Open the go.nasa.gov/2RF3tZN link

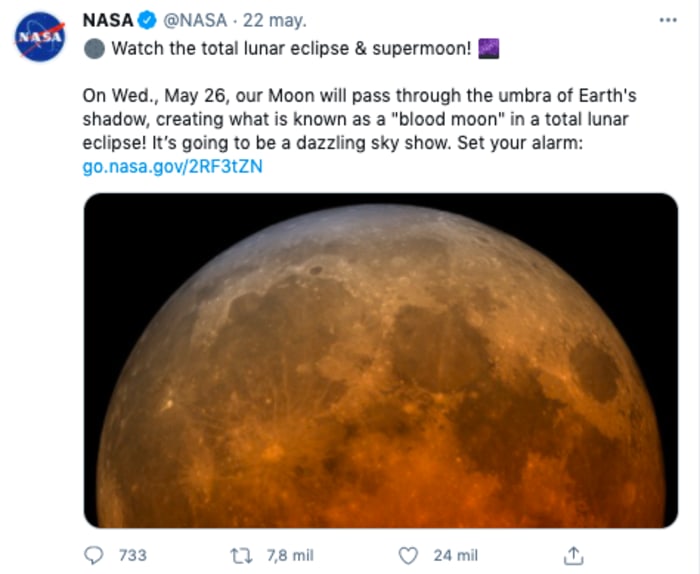coord(173,165)
